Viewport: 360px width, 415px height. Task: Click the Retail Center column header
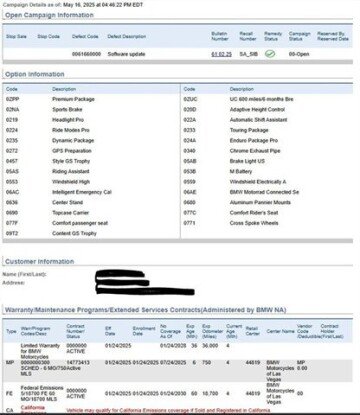(x=252, y=331)
